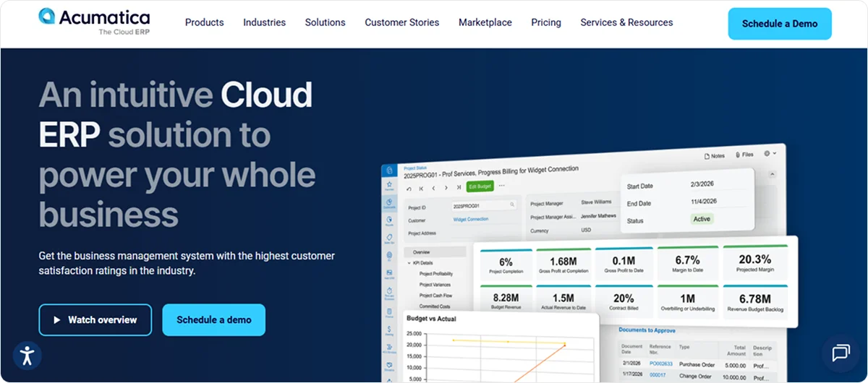
Task: Open the Widget Connection customer link
Action: point(471,219)
